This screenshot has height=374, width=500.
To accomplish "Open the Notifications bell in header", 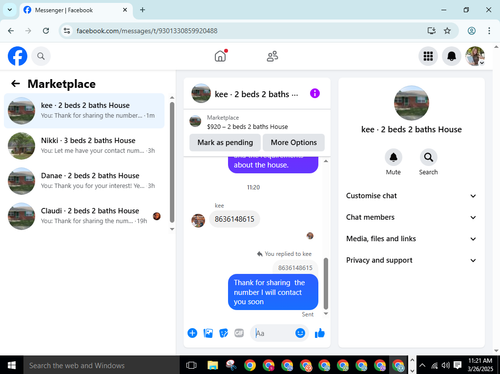I will click(x=451, y=56).
